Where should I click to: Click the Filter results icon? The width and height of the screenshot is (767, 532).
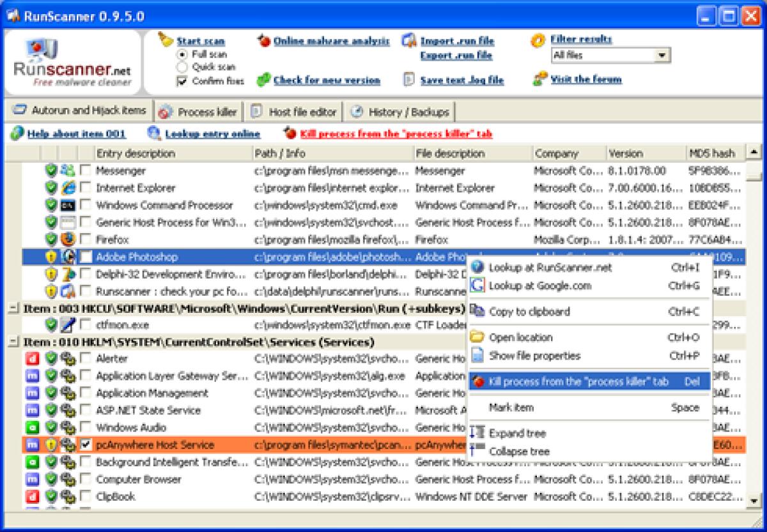pos(538,40)
